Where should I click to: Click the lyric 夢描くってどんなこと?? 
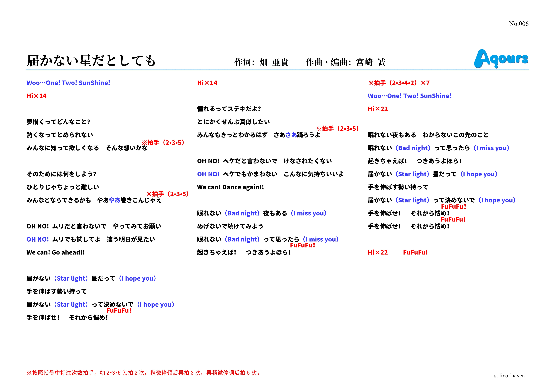pyautogui.click(x=58, y=122)
